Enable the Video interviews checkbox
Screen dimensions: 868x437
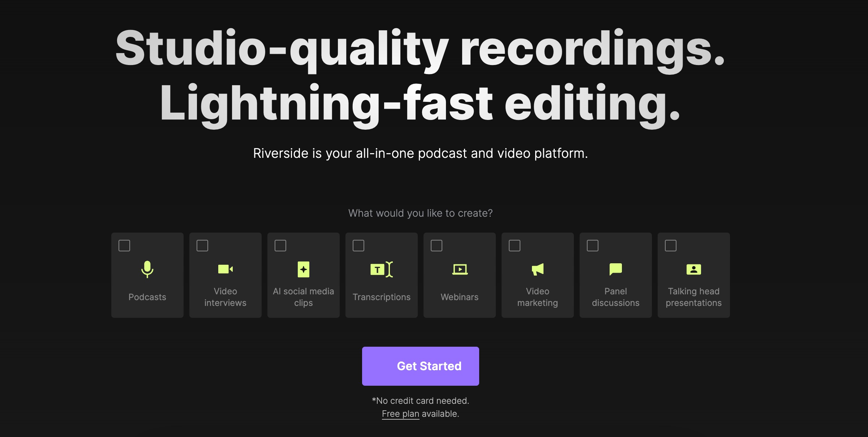tap(202, 244)
